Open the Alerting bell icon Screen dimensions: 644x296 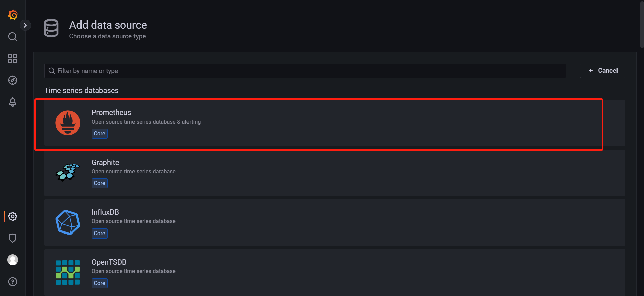(x=13, y=102)
